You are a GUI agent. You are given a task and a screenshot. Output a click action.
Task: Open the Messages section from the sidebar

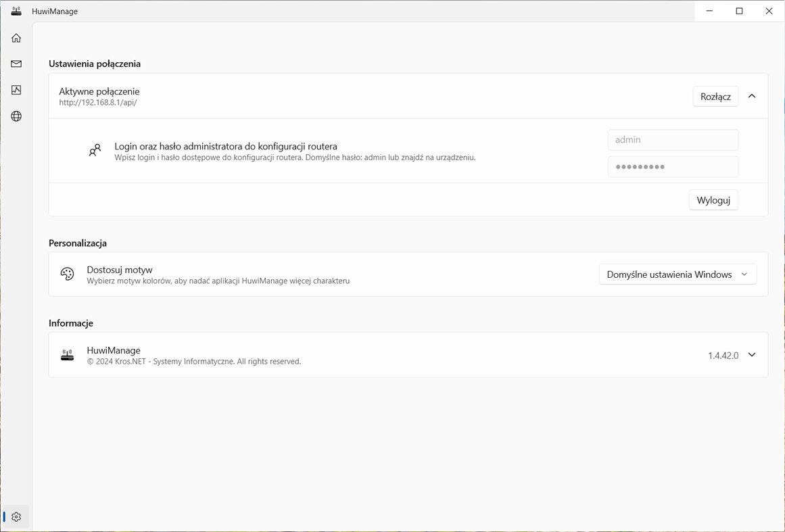(x=16, y=64)
